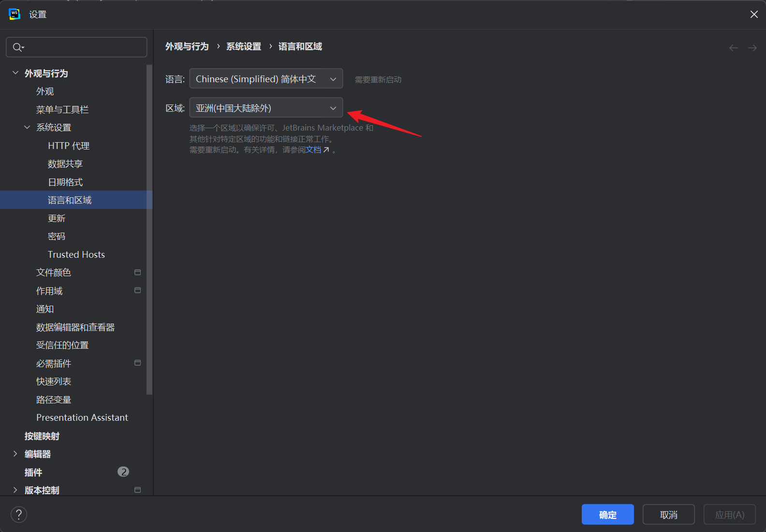This screenshot has width=766, height=532.
Task: Open the HTTP 代理 settings page
Action: [69, 146]
